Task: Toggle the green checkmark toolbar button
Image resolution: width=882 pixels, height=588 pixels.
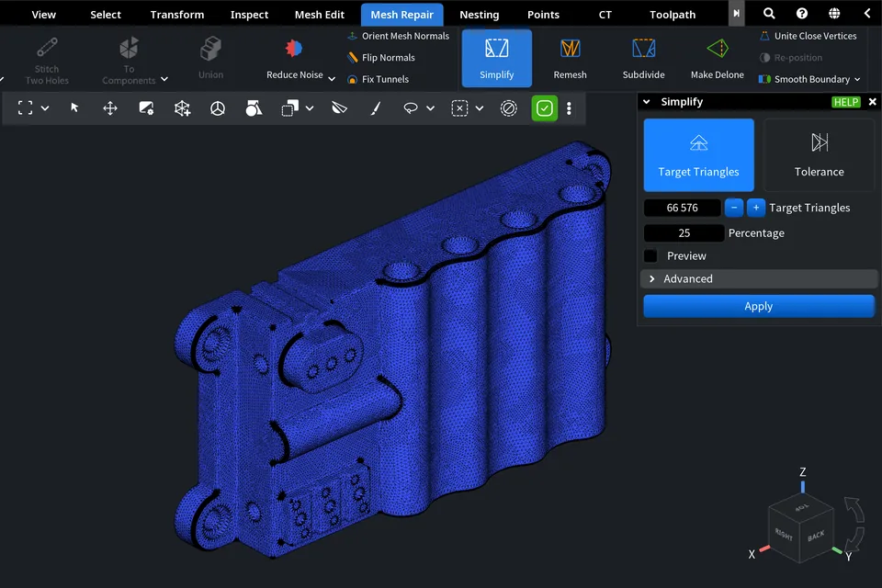Action: (x=545, y=107)
